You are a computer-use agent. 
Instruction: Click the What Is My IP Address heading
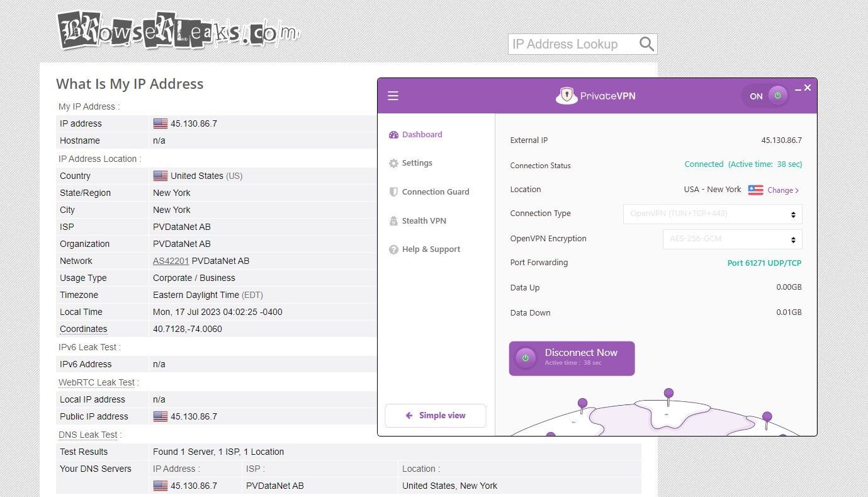[x=130, y=84]
